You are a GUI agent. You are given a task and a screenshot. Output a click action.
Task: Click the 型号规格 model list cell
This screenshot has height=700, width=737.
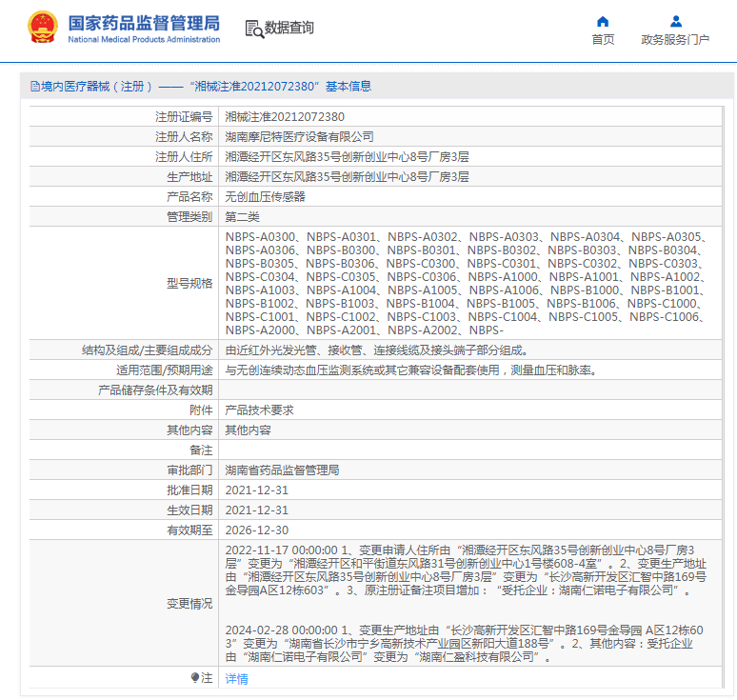point(470,284)
